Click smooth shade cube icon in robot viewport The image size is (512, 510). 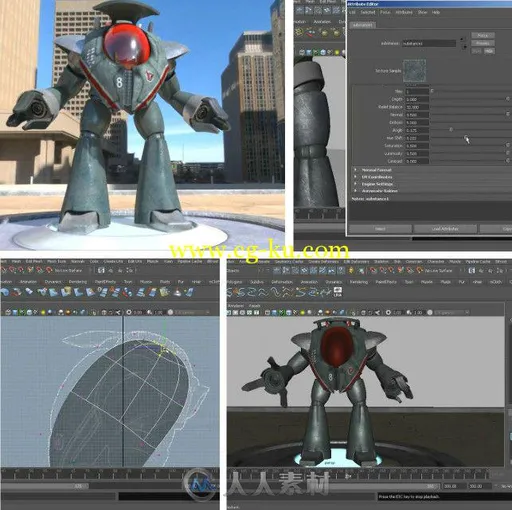[x=275, y=313]
